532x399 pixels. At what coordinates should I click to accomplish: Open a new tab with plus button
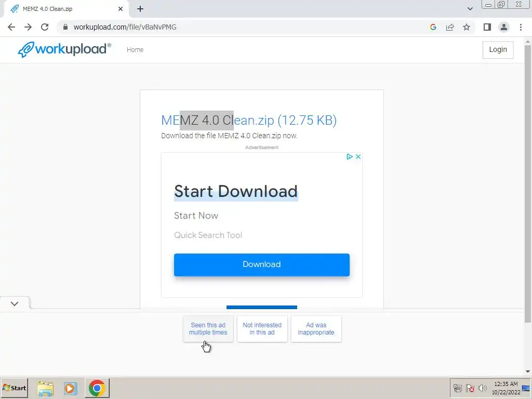click(x=140, y=9)
